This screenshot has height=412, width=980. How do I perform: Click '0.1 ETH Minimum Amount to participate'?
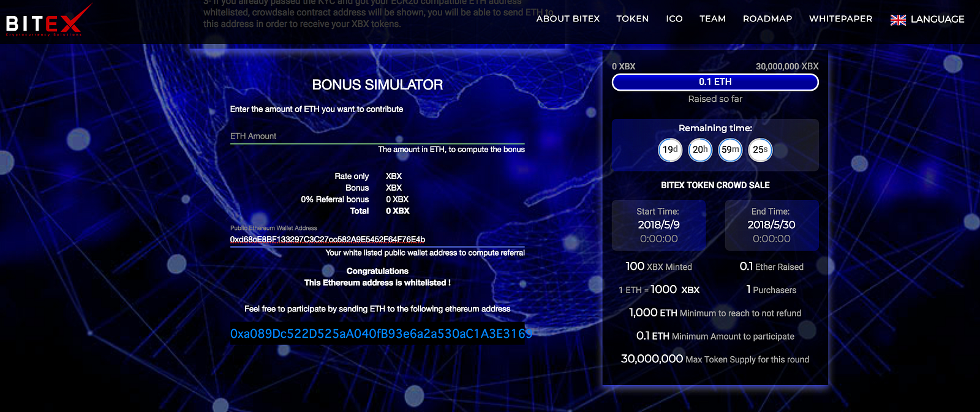pos(715,336)
